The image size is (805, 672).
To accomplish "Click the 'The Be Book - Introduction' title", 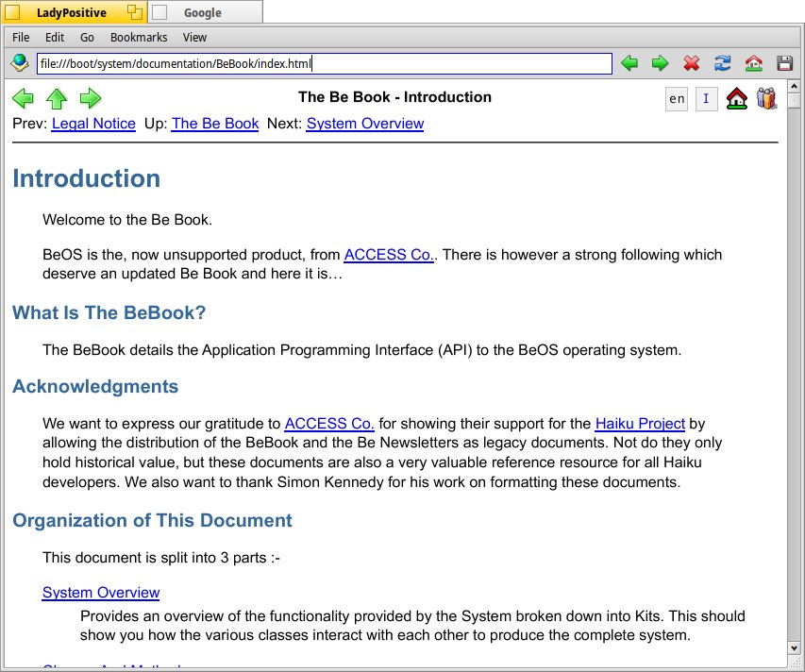I will (x=394, y=97).
